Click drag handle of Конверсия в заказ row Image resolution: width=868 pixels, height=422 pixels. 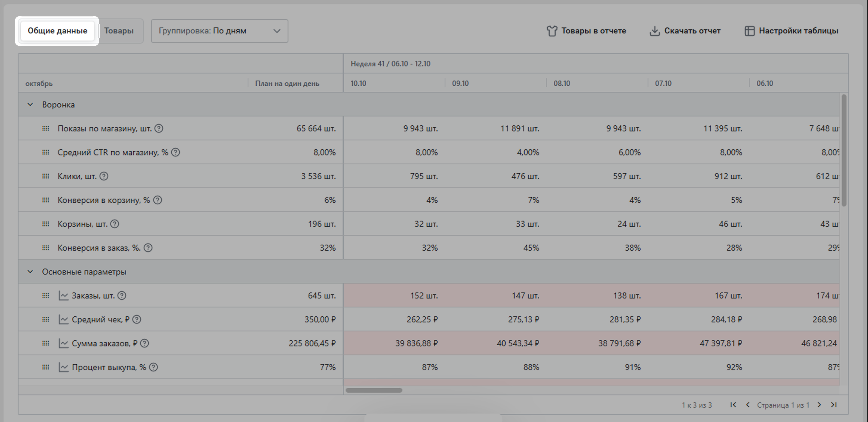coord(45,248)
